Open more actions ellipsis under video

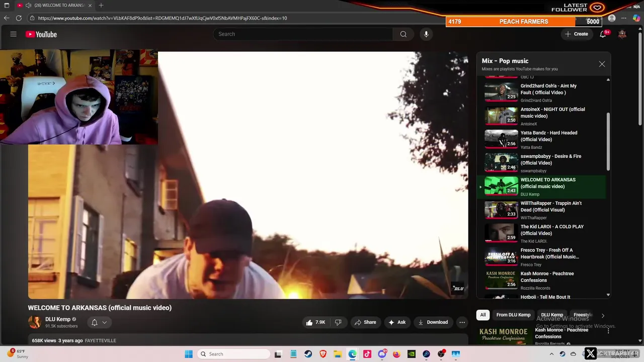pyautogui.click(x=462, y=322)
